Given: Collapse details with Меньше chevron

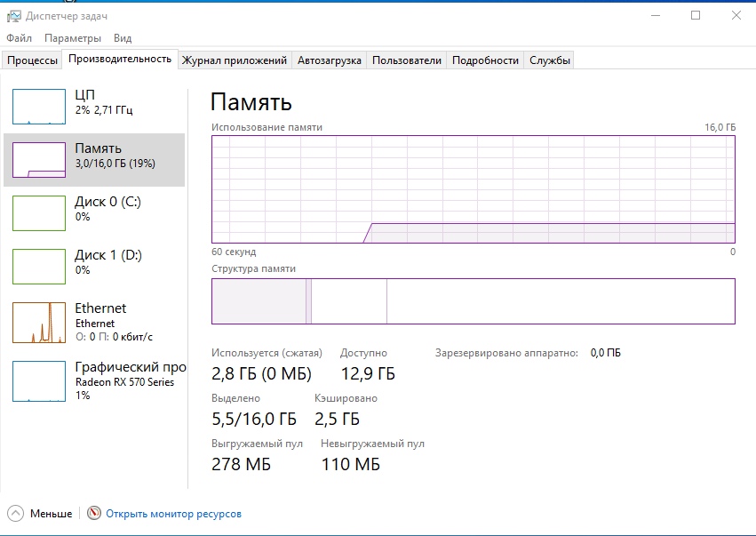Looking at the screenshot, I should click(16, 514).
